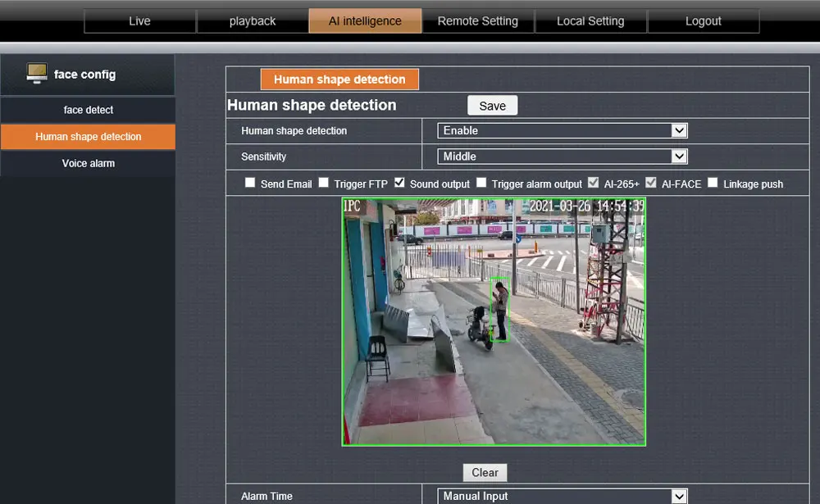Go to Local Setting tab
The height and width of the screenshot is (504, 820).
tap(590, 21)
